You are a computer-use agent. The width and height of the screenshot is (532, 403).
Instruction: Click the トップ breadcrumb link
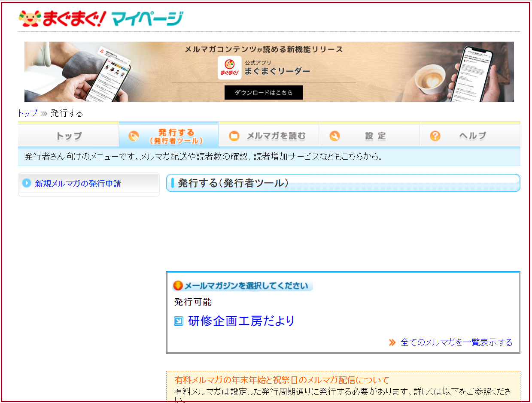27,113
